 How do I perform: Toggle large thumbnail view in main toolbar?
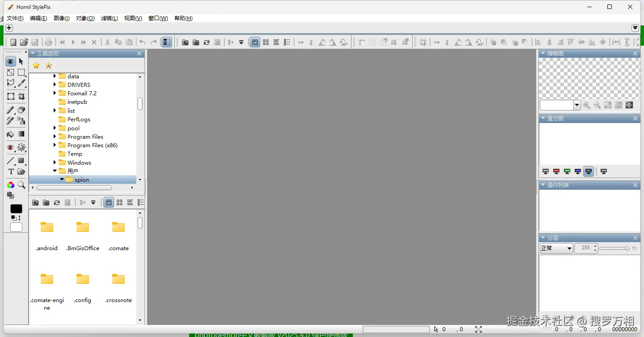point(255,42)
